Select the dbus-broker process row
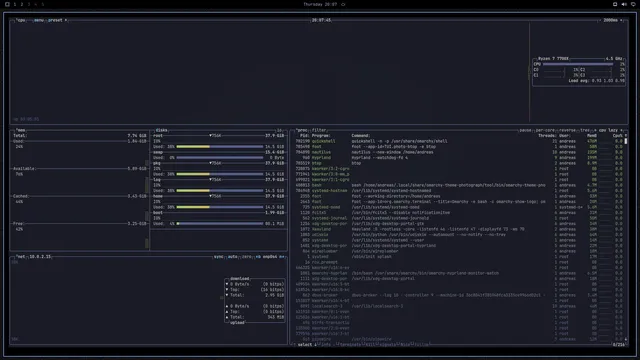This screenshot has height=360, width=640. (x=459, y=295)
